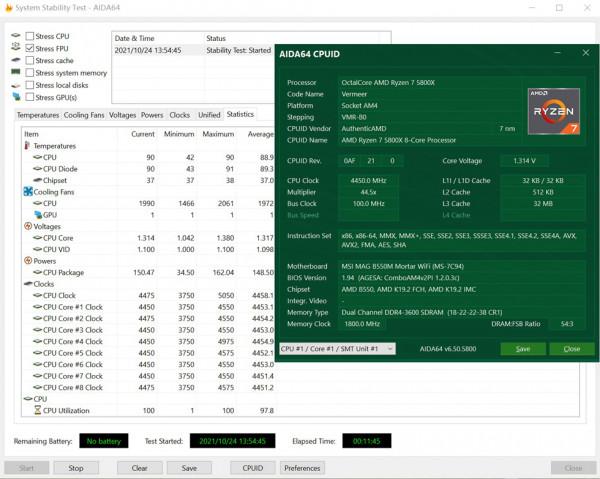Uncheck the Stress FPU checkbox

tap(29, 49)
